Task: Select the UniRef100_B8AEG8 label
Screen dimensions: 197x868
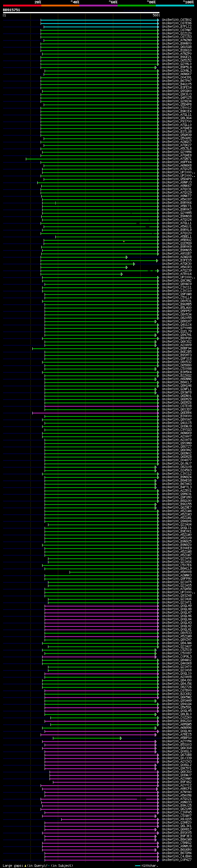Action: 177,481
